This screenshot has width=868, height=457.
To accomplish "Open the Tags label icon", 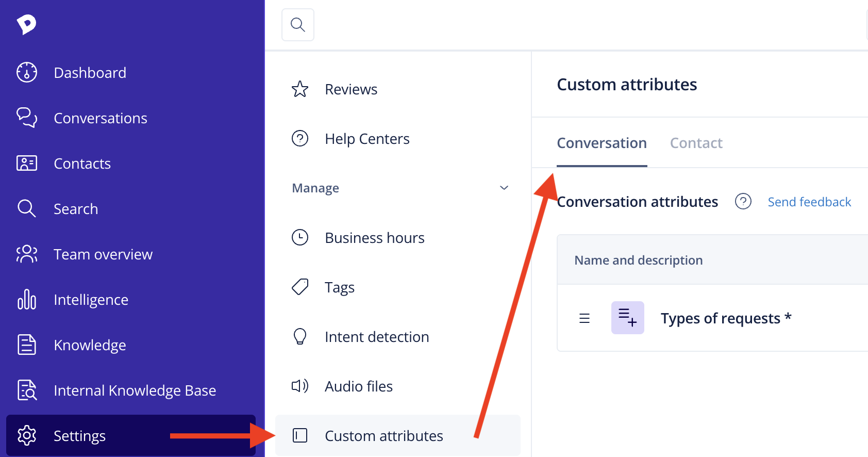I will point(300,287).
